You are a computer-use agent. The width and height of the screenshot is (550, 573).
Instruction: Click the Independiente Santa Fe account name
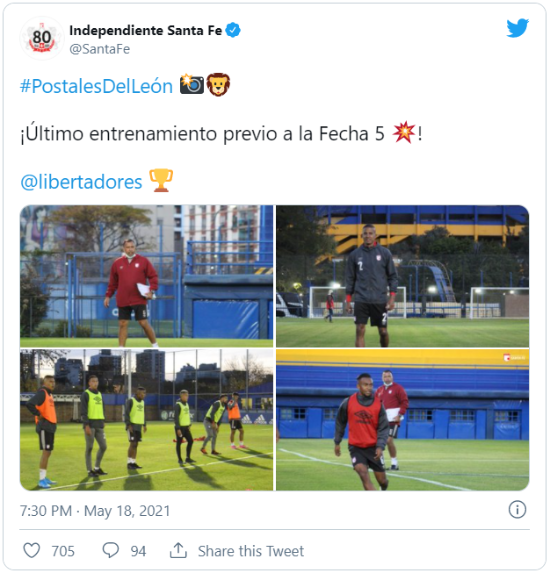[145, 31]
